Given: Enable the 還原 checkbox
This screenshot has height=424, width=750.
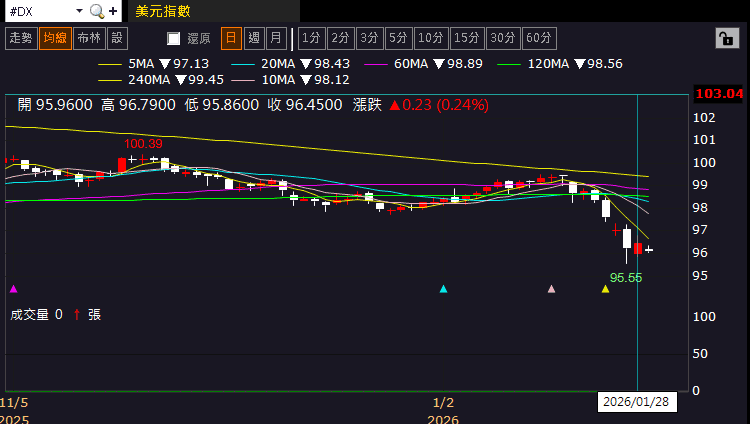Looking at the screenshot, I should click(x=174, y=39).
